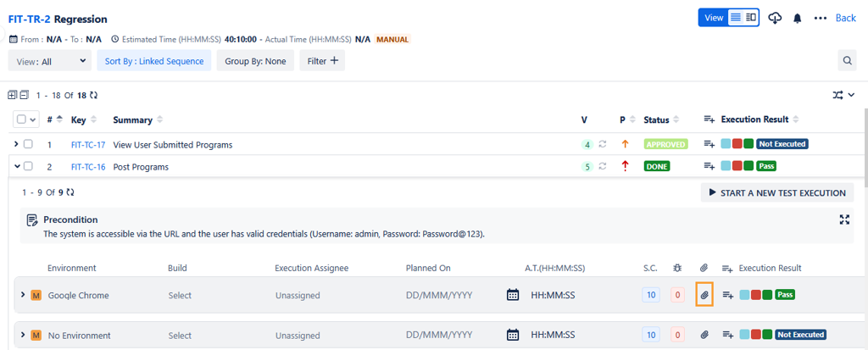The image size is (868, 350).
Task: Expand the Precondition panel fullscreen
Action: (844, 219)
